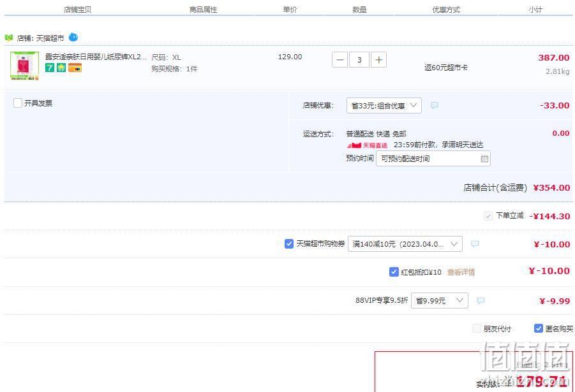Click the 购买规格: 1件 text
This screenshot has height=392, width=575.
(x=174, y=69)
